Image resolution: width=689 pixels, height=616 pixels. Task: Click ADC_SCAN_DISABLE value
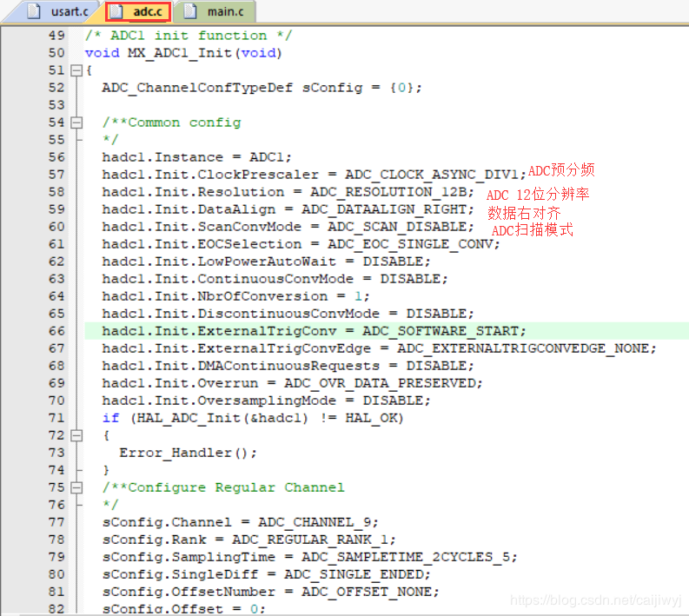(x=397, y=227)
